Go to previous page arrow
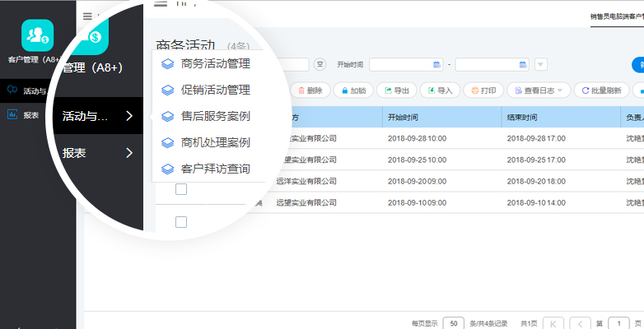Image resolution: width=644 pixels, height=329 pixels. coord(580,323)
